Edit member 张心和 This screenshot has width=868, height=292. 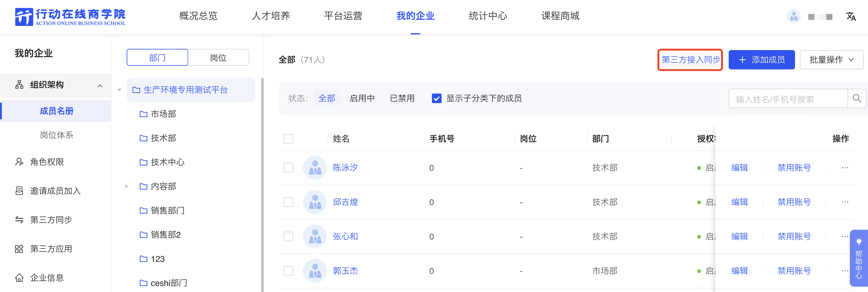[x=739, y=236]
